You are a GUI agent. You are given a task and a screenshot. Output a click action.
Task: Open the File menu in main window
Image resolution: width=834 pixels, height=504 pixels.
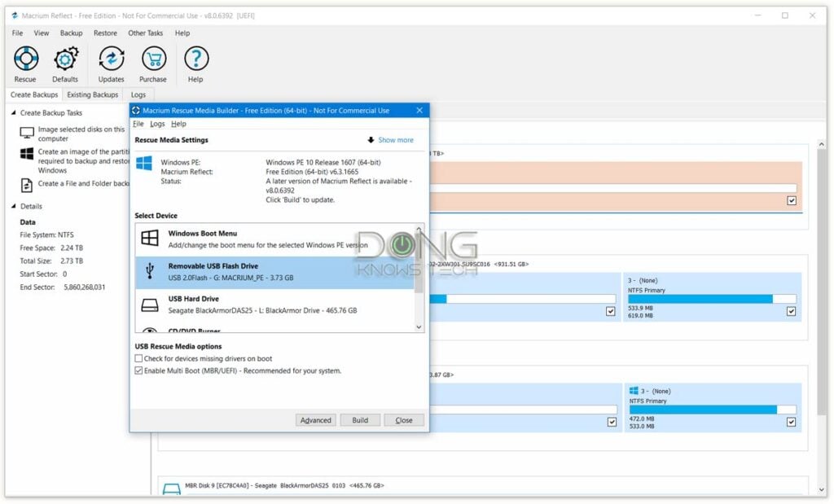click(x=18, y=33)
